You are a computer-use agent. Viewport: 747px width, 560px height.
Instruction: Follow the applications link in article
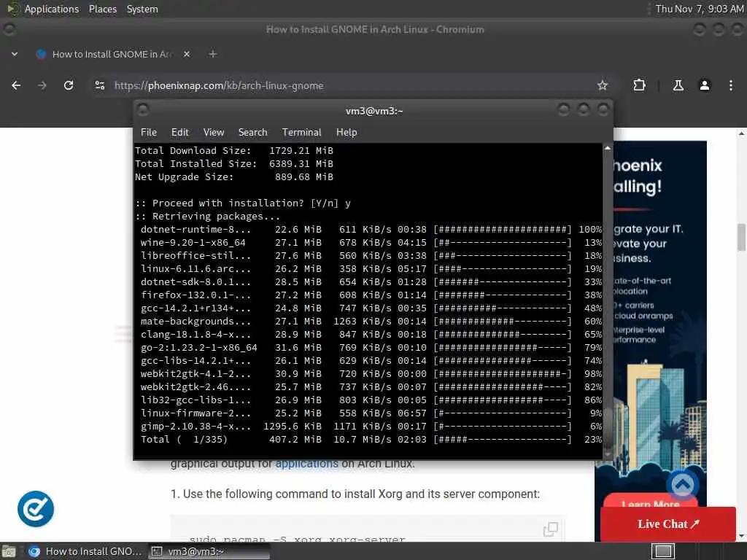[x=306, y=463]
